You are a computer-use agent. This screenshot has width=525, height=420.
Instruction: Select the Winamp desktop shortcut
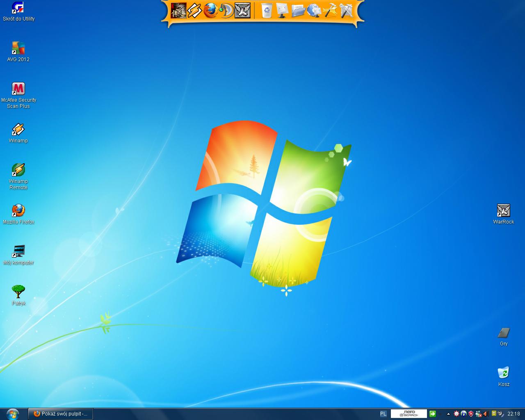click(x=18, y=133)
